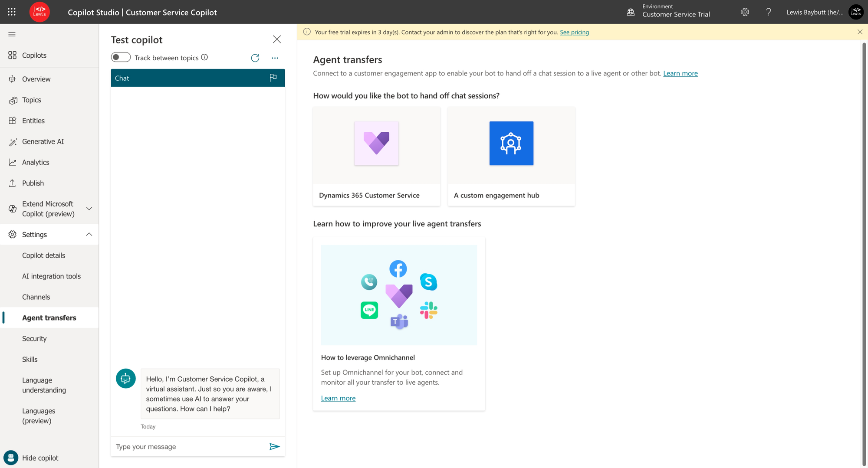
Task: Click in the Type your message field
Action: [189, 446]
